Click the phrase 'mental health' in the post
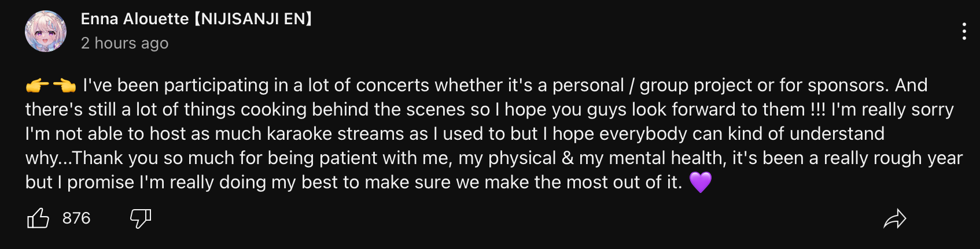 (x=667, y=158)
